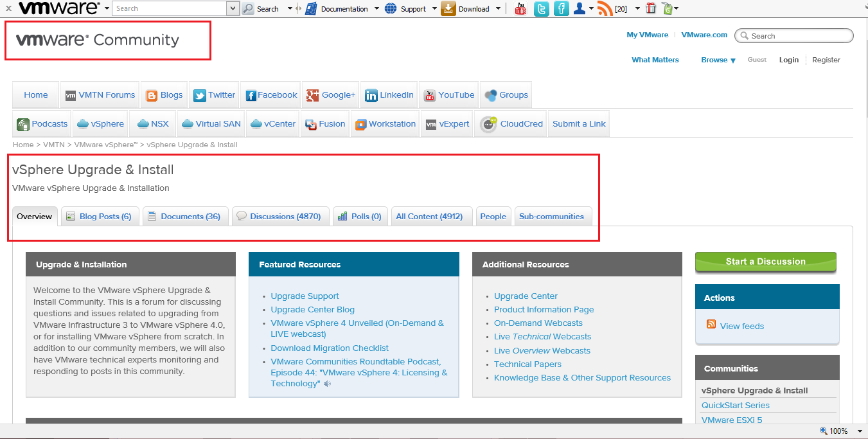
Task: Open the QuickStart Series community link
Action: 736,405
